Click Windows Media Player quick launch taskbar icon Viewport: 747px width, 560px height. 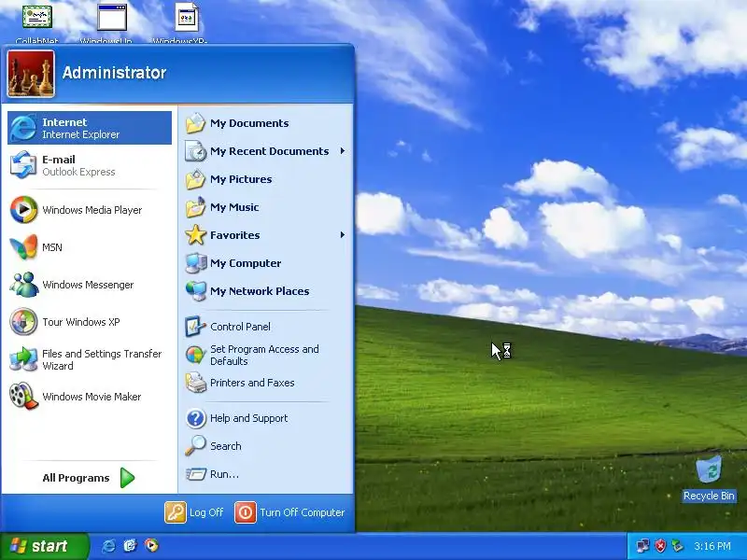151,546
